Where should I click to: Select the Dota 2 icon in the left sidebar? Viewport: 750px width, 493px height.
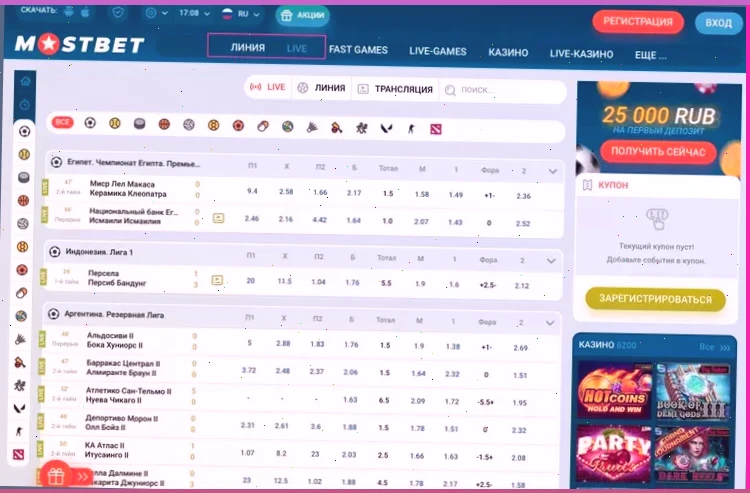(19, 454)
